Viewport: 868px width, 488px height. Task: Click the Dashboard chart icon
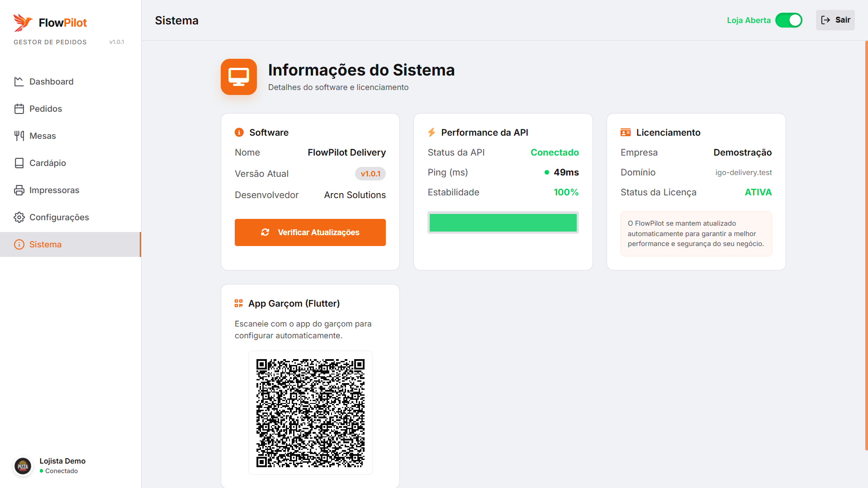pos(19,81)
